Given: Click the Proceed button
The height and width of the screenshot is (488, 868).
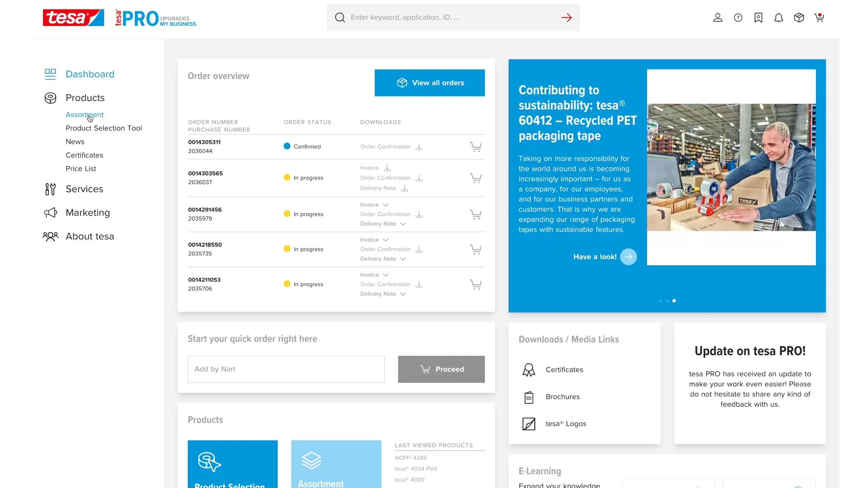Looking at the screenshot, I should pos(441,369).
